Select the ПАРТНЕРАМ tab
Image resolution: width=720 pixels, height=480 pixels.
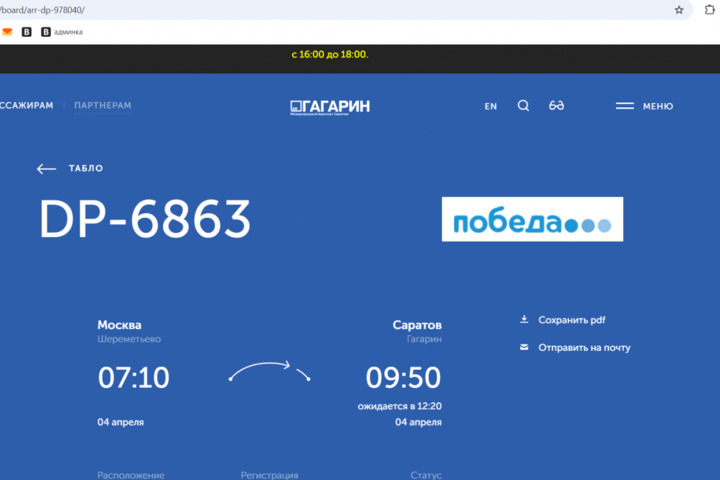click(102, 105)
